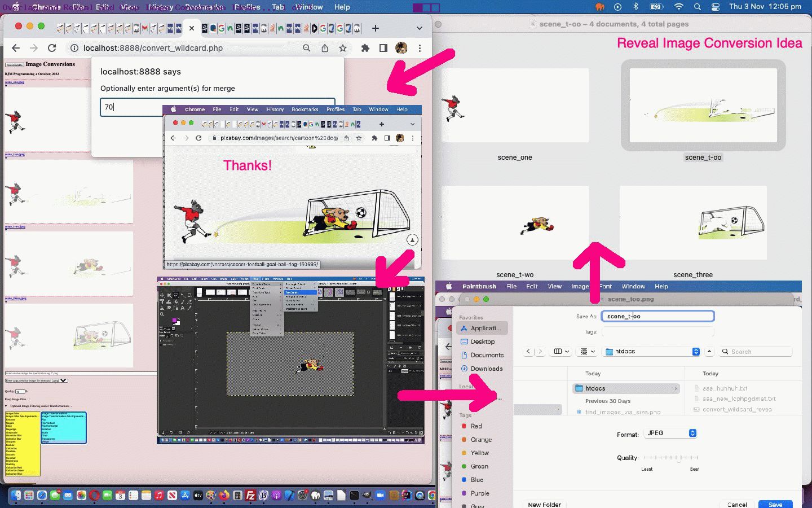This screenshot has height=508, width=812.
Task: Select Blue tag in sidebar
Action: tap(473, 480)
